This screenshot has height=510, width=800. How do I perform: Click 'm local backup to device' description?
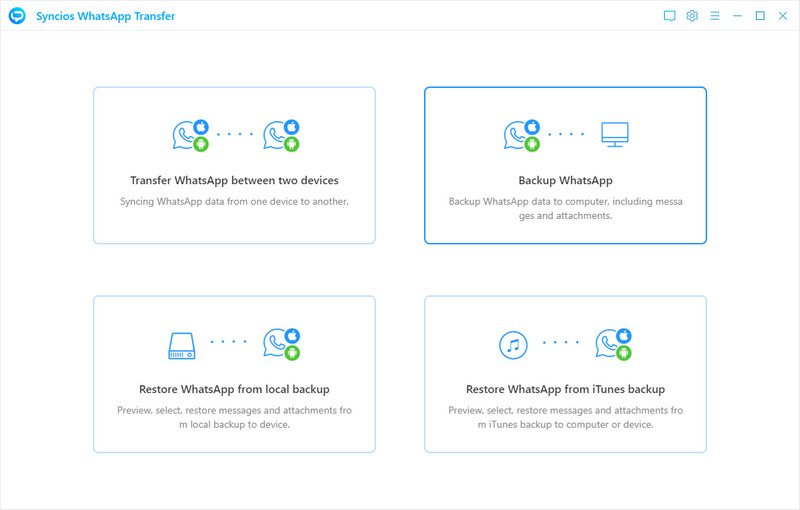click(234, 424)
